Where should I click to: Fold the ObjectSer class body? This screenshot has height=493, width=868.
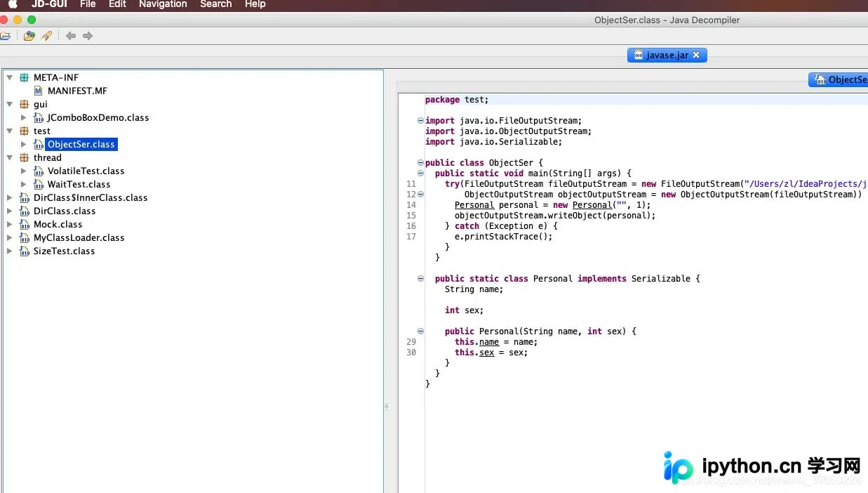pos(420,162)
